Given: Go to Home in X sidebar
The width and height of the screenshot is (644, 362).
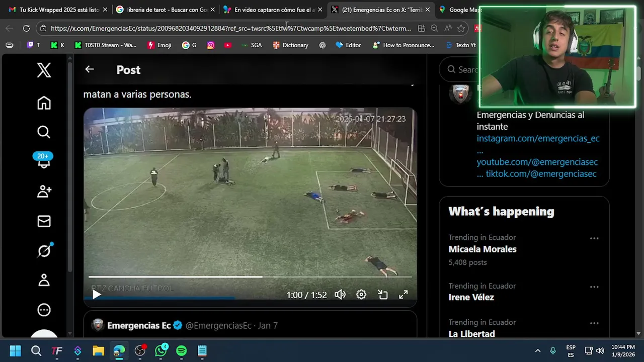Looking at the screenshot, I should pyautogui.click(x=44, y=103).
